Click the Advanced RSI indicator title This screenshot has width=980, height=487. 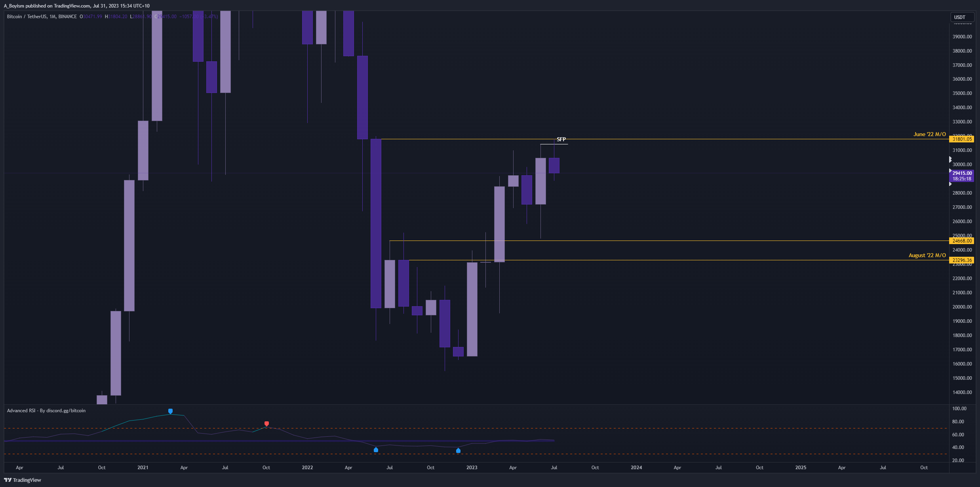46,411
